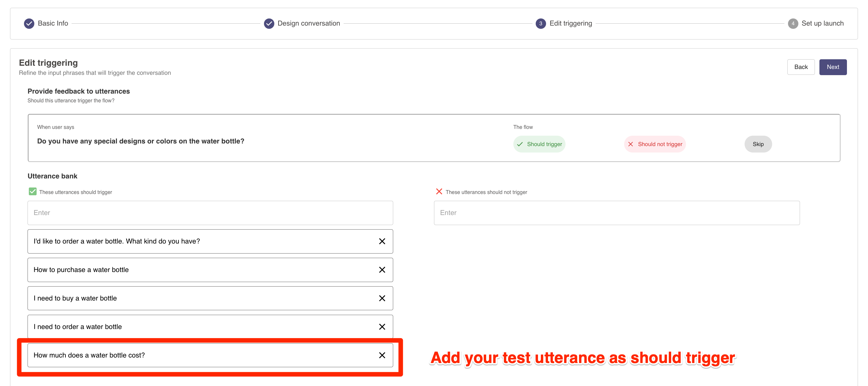Remove the 'I need to buy a water bottle' entry

pyautogui.click(x=382, y=299)
